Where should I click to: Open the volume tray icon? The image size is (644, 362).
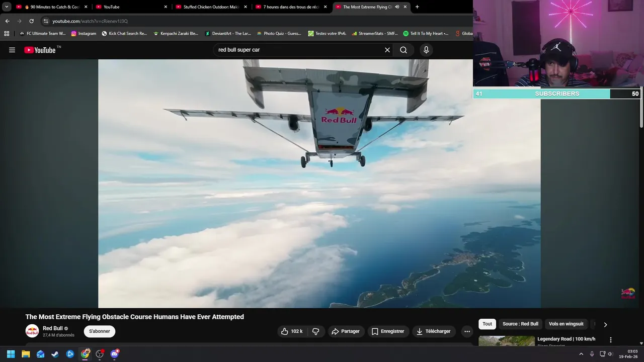pyautogui.click(x=610, y=354)
